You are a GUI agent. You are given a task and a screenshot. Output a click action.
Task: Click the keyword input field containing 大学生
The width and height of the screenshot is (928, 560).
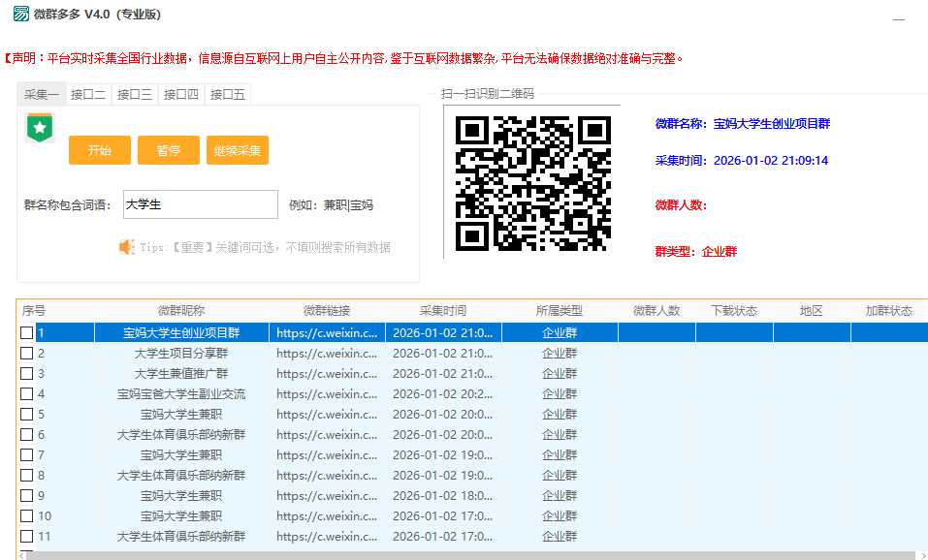(200, 204)
